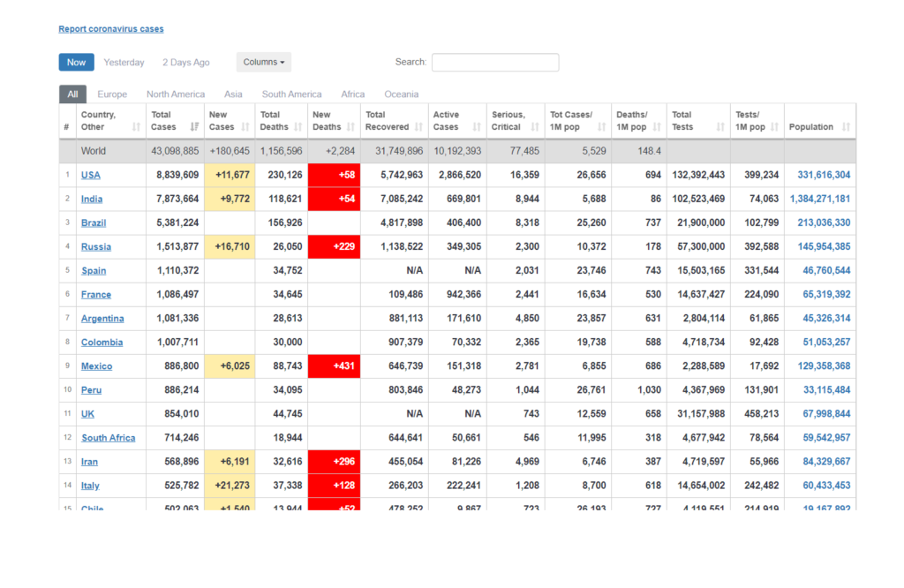Select the Now button
904x588 pixels.
click(x=76, y=63)
